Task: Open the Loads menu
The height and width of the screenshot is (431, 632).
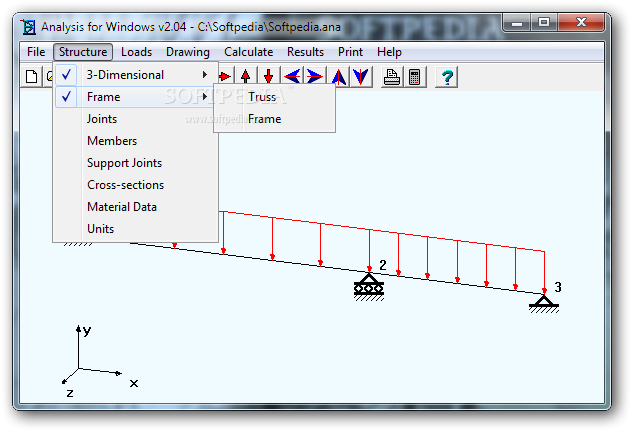Action: click(137, 52)
